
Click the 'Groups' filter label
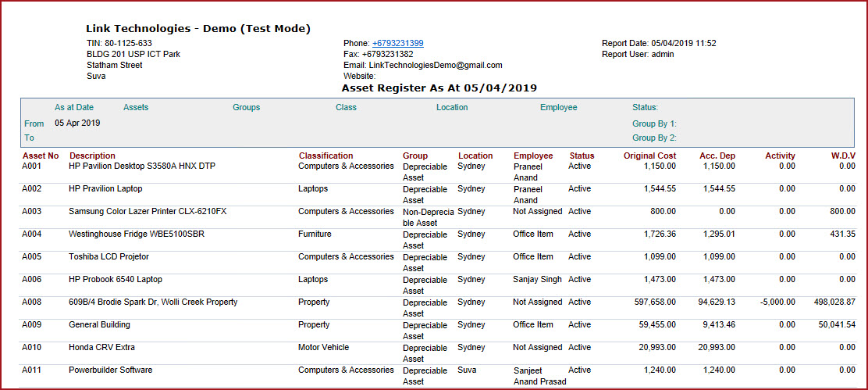click(247, 108)
